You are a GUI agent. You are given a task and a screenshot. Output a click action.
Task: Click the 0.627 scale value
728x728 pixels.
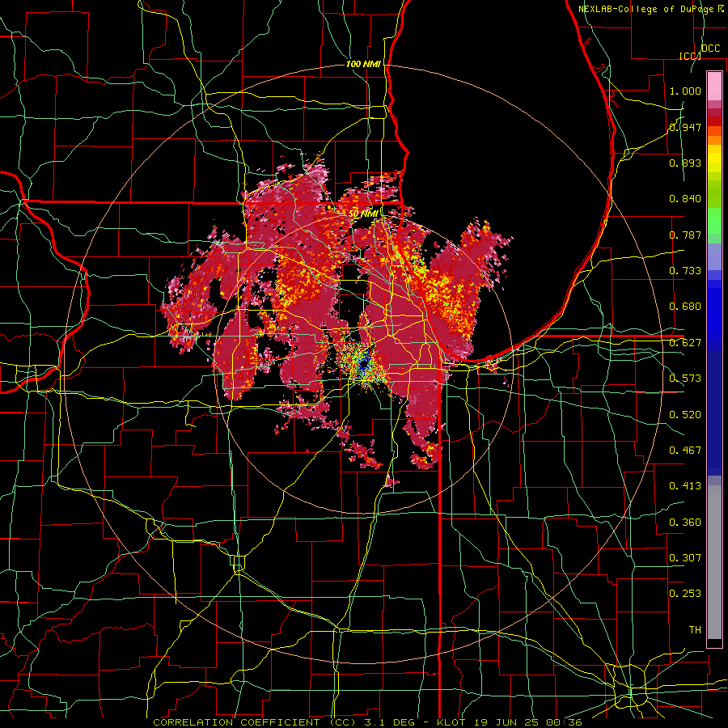pos(685,343)
